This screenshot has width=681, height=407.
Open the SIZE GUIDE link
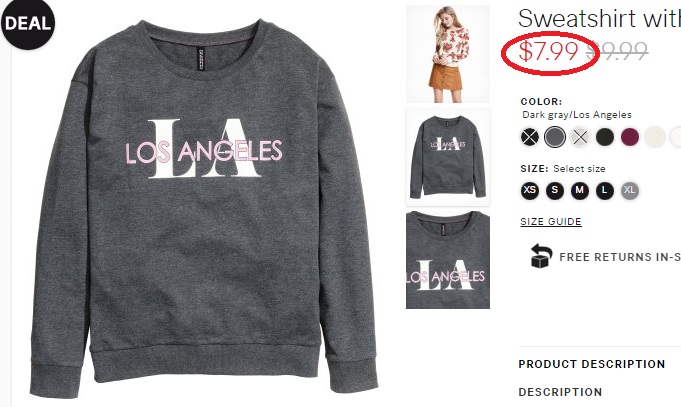551,222
